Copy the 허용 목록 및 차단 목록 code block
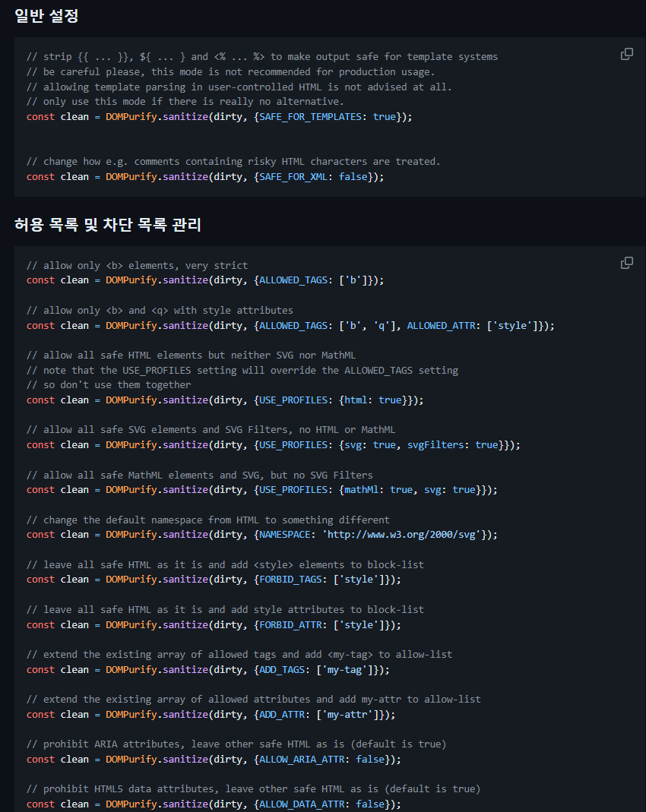 (x=627, y=263)
